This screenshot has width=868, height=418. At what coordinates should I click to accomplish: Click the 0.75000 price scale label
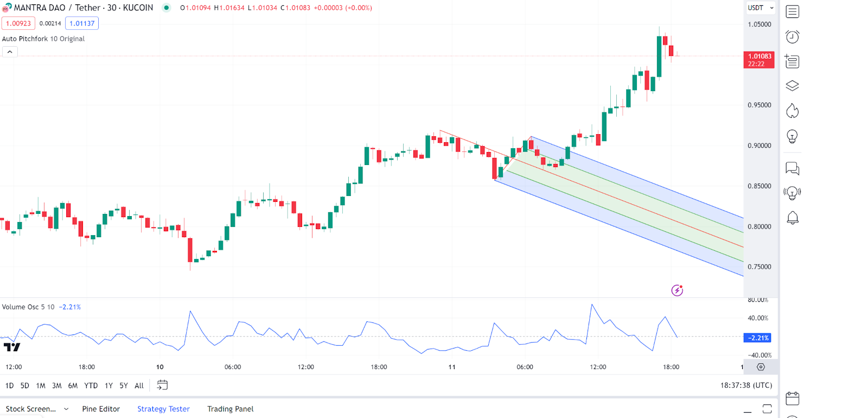coord(759,267)
